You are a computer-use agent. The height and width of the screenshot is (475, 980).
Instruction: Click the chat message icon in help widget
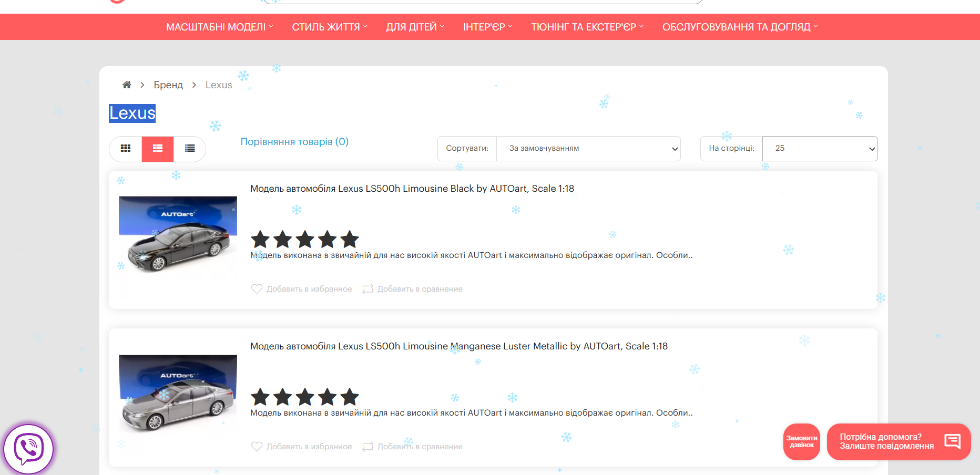[x=952, y=441]
